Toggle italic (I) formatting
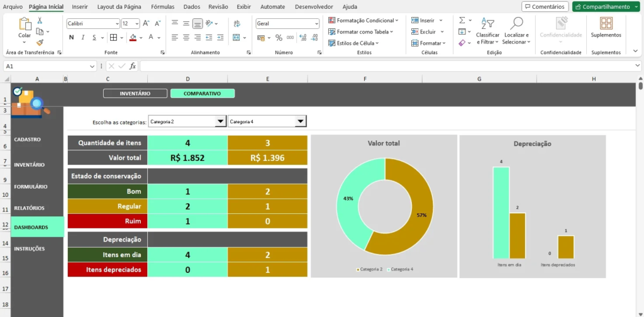 83,37
